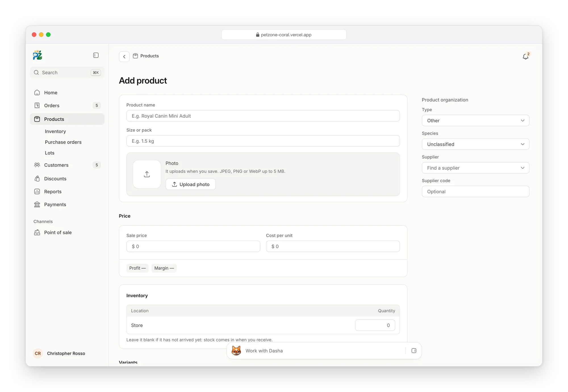Focus the Sale price field
Viewport: 568px width, 392px height.
[x=193, y=246]
